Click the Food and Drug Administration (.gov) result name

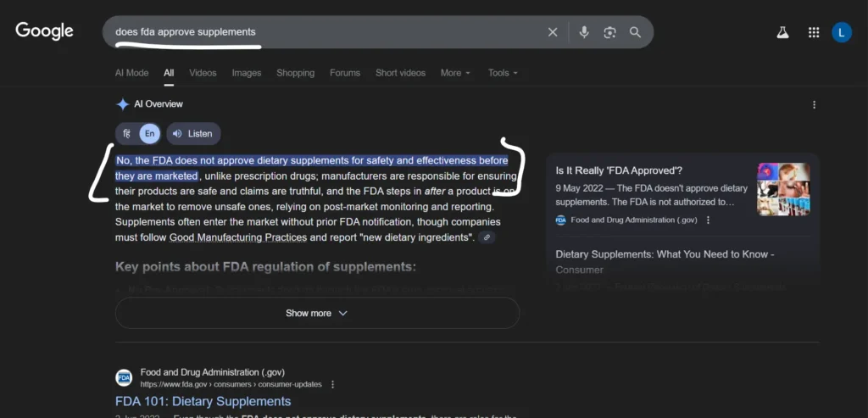click(213, 372)
